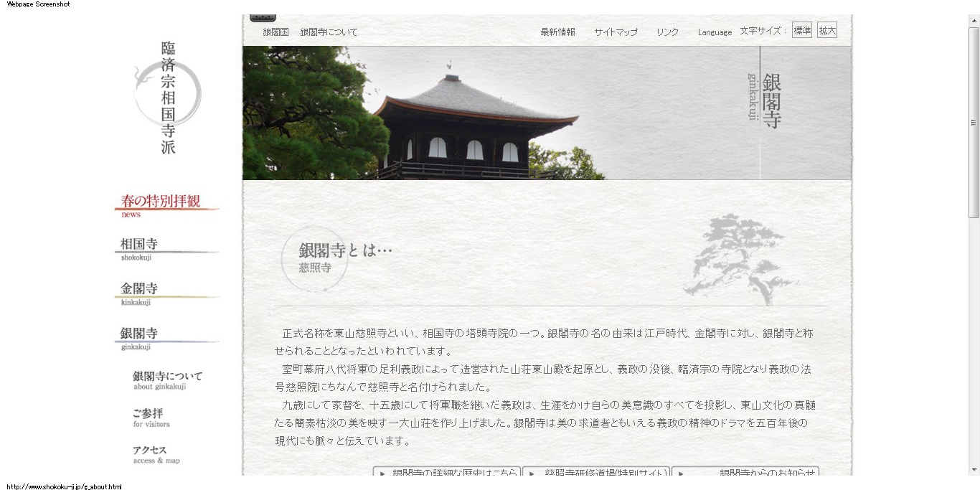Click 銀閣寺からのお知らせ button
980x490 pixels.
(x=745, y=471)
